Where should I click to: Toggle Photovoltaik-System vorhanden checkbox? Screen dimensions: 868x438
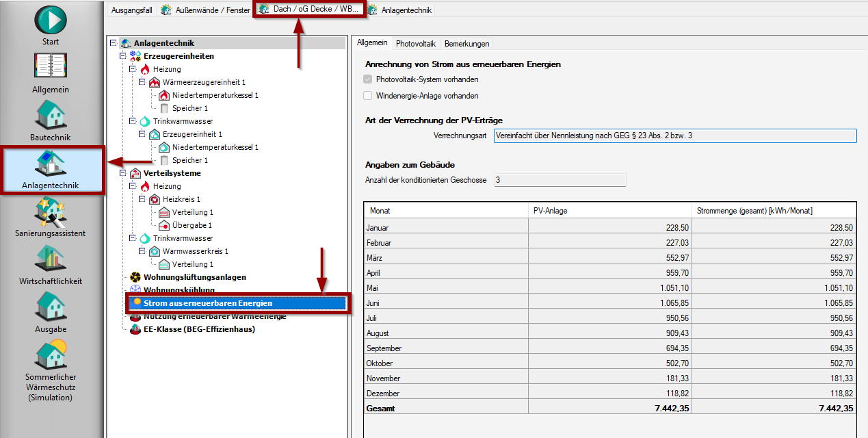368,79
